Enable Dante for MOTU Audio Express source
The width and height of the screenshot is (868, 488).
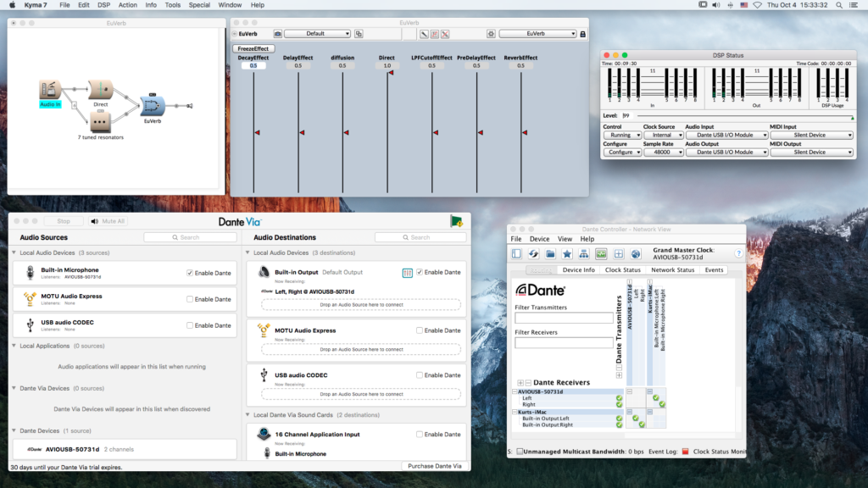[190, 299]
